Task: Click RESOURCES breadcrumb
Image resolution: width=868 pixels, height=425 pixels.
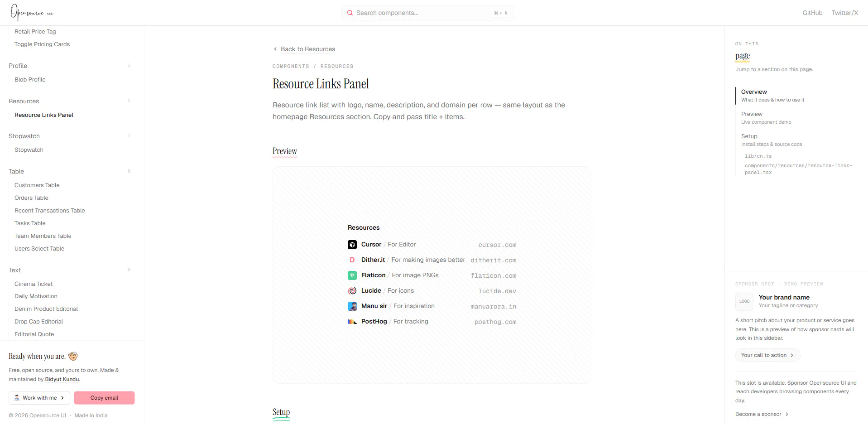Action: point(337,66)
